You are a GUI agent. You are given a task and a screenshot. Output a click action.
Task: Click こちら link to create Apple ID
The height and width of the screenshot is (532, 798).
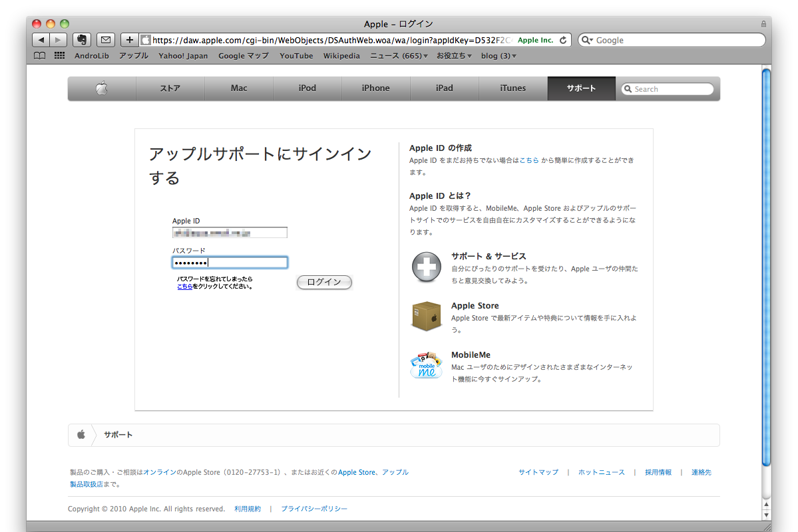(x=529, y=160)
